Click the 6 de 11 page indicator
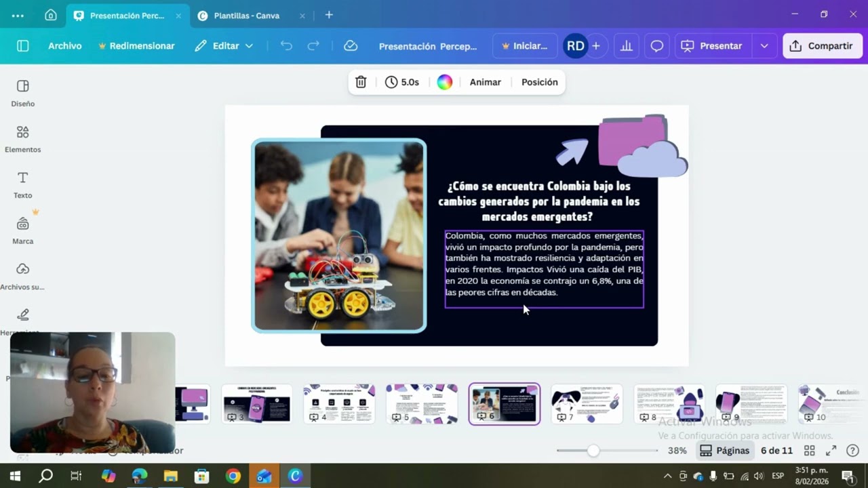This screenshot has width=868, height=488. coord(776,451)
